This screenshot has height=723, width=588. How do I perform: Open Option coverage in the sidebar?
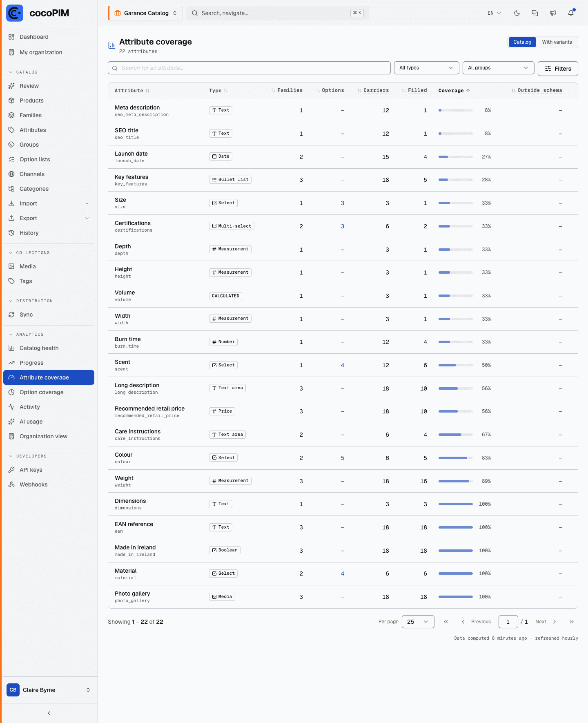[x=49, y=392]
